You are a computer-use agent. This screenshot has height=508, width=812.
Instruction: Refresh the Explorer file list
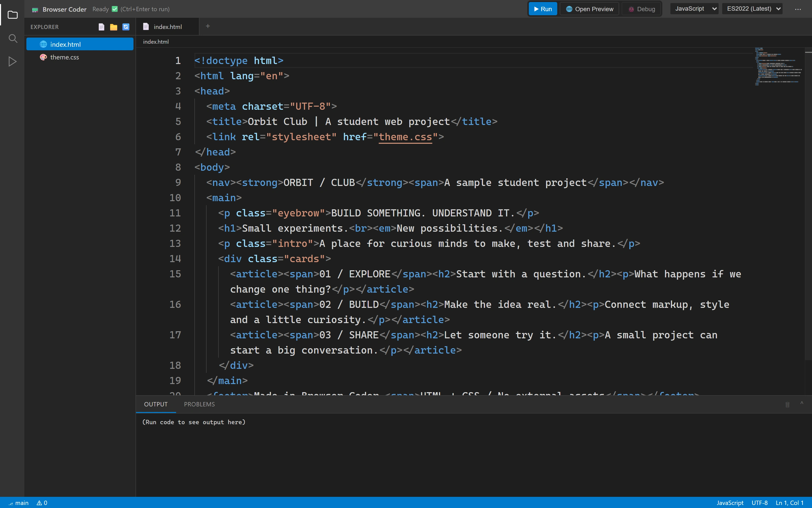(126, 27)
